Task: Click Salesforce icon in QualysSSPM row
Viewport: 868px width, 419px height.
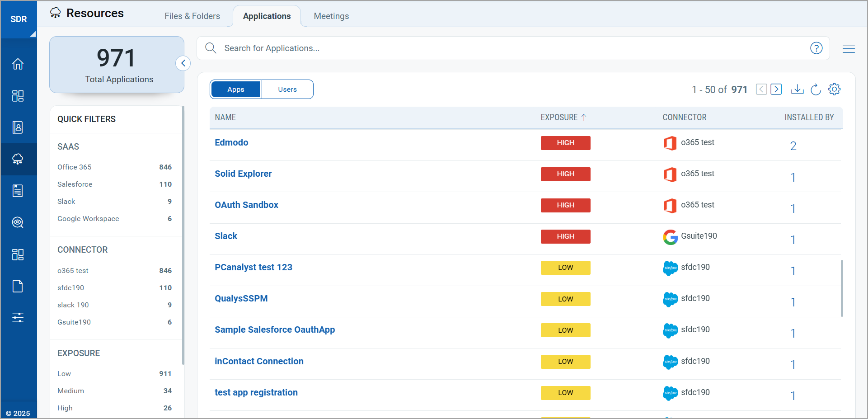Action: pos(671,299)
